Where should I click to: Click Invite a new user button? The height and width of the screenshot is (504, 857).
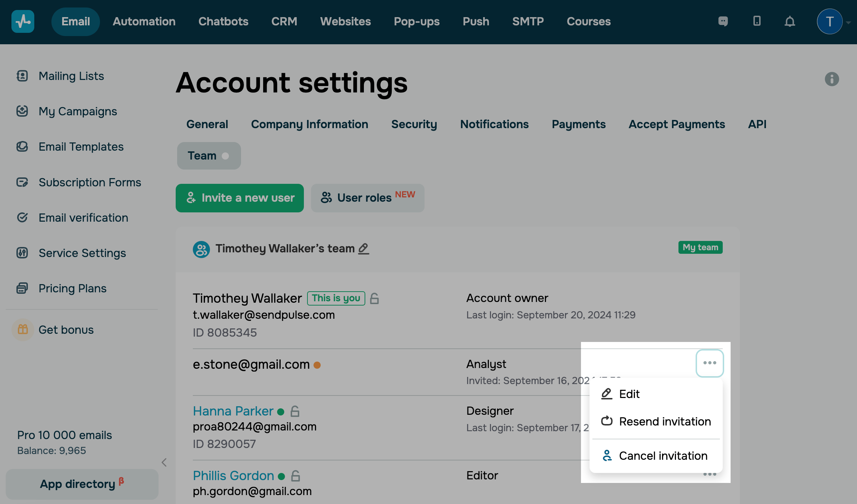coord(240,198)
